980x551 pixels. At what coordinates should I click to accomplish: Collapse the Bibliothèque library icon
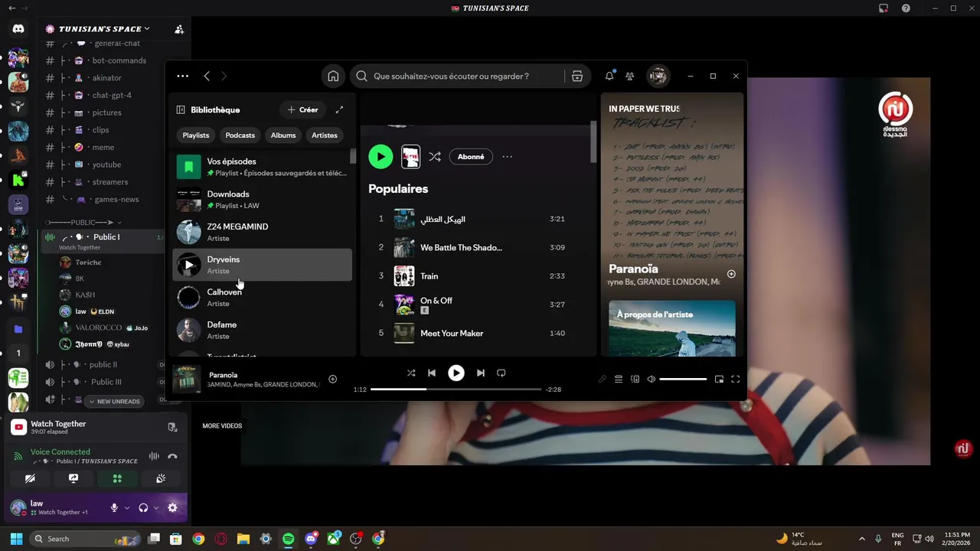[x=181, y=109]
